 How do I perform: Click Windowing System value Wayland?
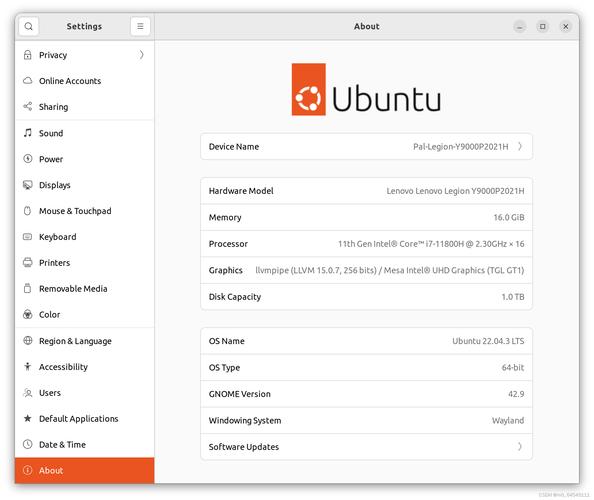[508, 420]
